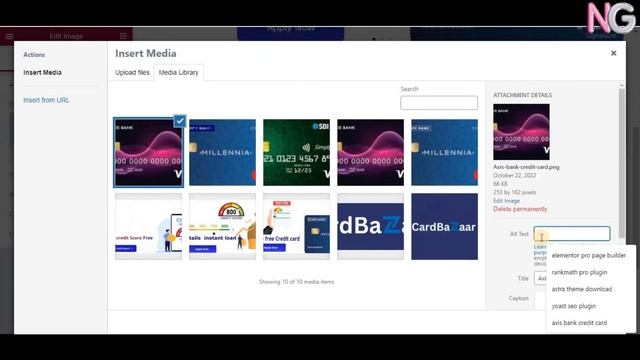The width and height of the screenshot is (640, 360).
Task: Switch to the Media Library tab
Action: pos(178,72)
